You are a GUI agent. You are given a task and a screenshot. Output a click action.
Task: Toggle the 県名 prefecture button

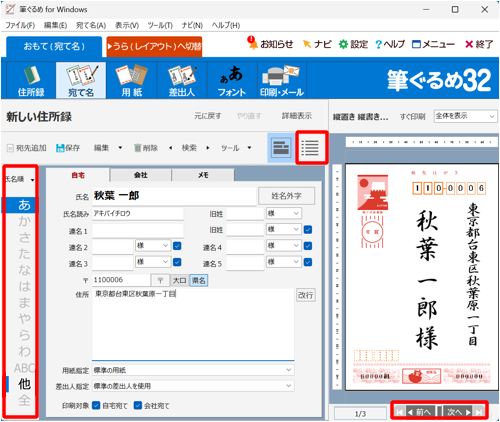(x=199, y=280)
